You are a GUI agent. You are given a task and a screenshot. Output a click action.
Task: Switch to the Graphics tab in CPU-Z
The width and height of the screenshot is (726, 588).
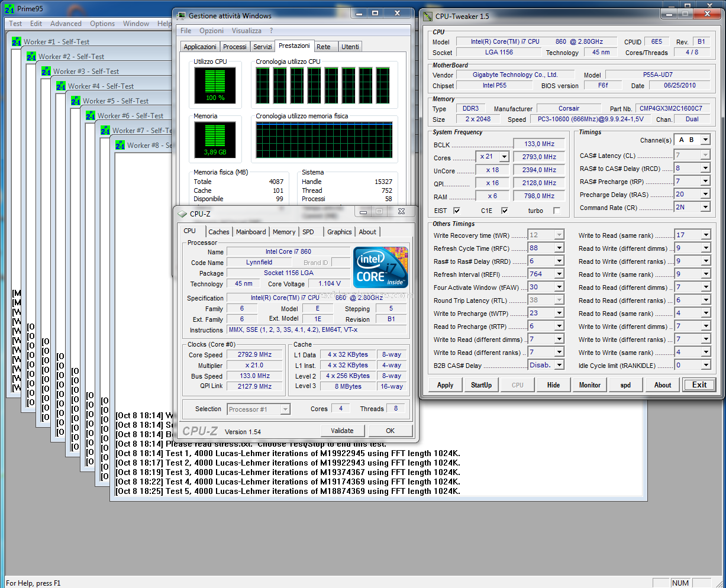(340, 232)
